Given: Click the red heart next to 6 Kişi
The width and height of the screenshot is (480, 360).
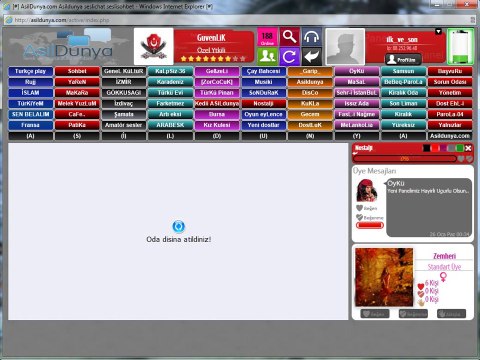Looking at the screenshot, I should [x=421, y=286].
